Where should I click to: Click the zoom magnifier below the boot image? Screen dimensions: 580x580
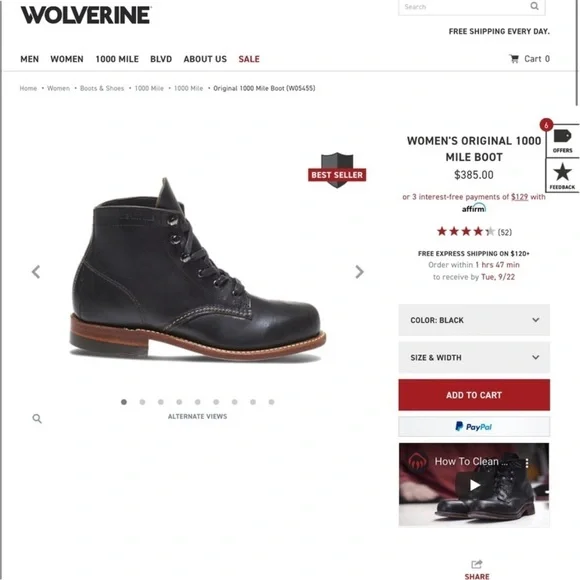37,418
